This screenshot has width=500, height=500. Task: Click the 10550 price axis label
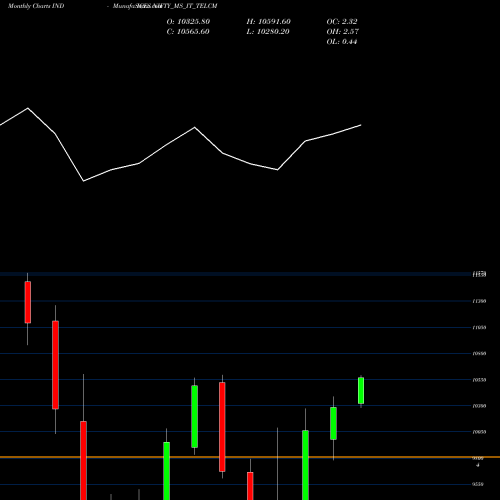point(479,380)
